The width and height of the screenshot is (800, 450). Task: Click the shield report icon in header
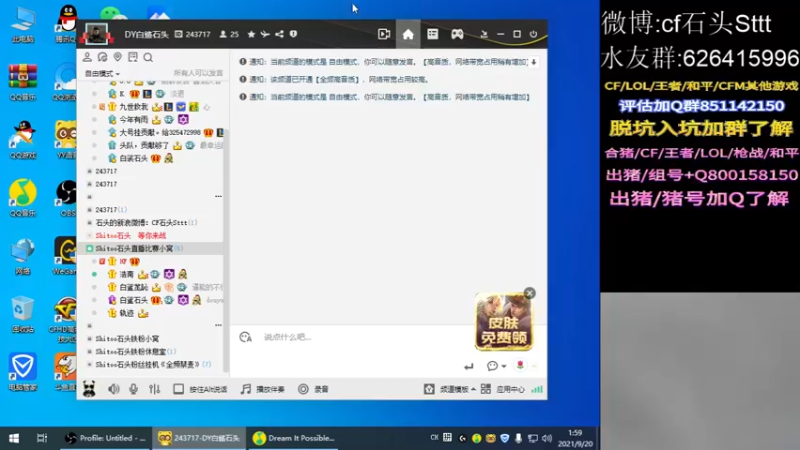293,34
